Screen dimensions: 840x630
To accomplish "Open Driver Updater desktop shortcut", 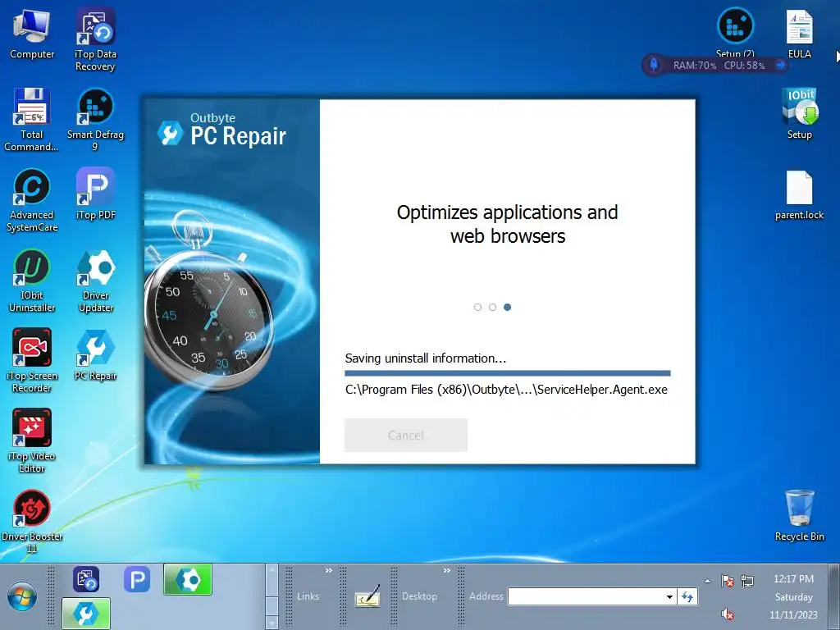I will pos(95,281).
